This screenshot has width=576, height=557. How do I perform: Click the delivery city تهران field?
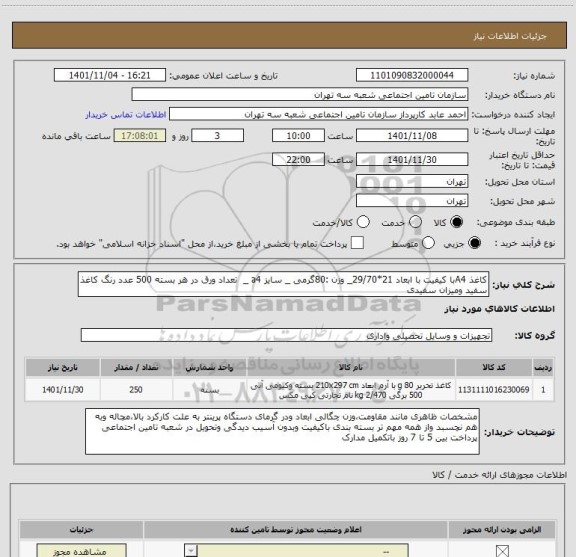click(412, 201)
